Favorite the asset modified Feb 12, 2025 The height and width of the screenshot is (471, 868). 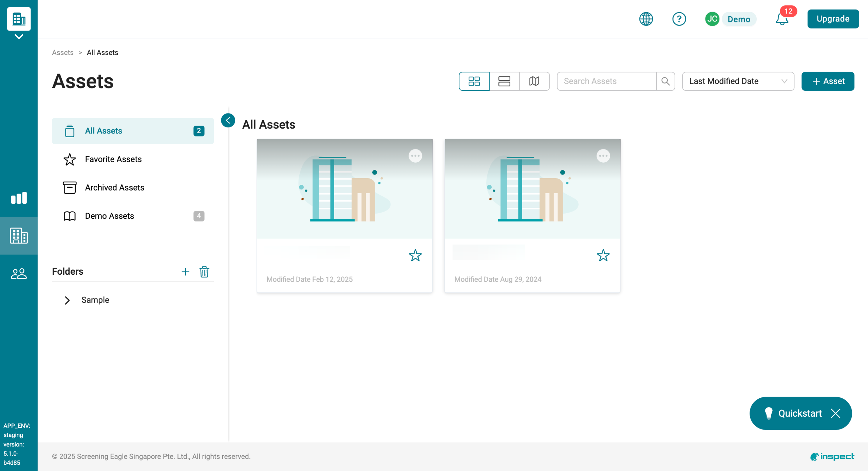(x=415, y=255)
